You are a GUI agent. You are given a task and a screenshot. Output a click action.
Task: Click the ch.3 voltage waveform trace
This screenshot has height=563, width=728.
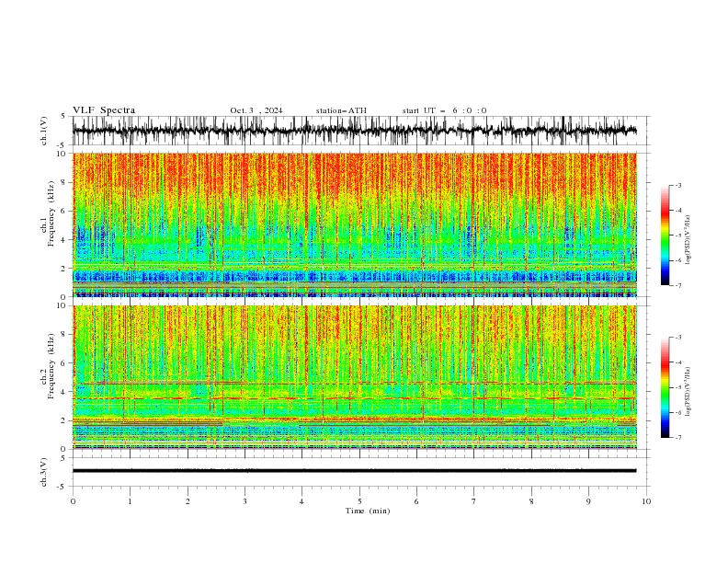(x=355, y=471)
